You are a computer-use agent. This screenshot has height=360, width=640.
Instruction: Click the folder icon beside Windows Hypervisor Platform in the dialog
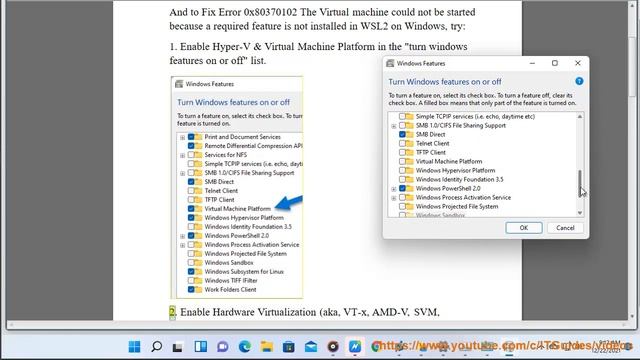(x=409, y=170)
